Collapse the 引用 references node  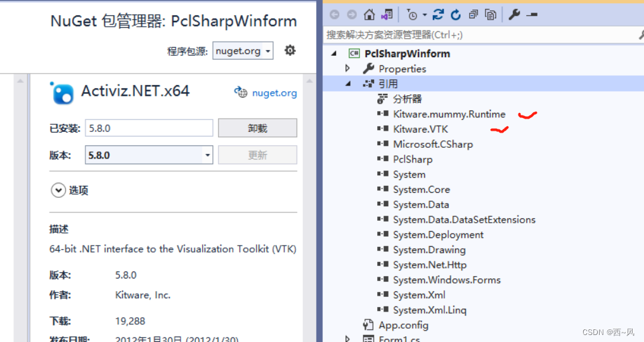348,84
